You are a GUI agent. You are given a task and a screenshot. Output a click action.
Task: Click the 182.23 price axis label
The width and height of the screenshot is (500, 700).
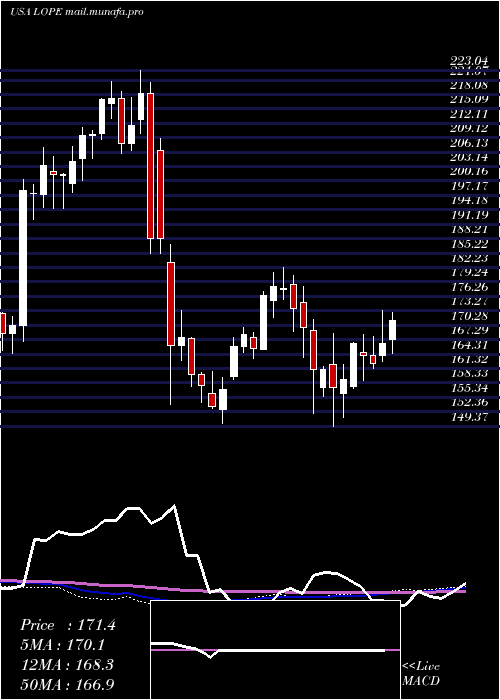468,257
